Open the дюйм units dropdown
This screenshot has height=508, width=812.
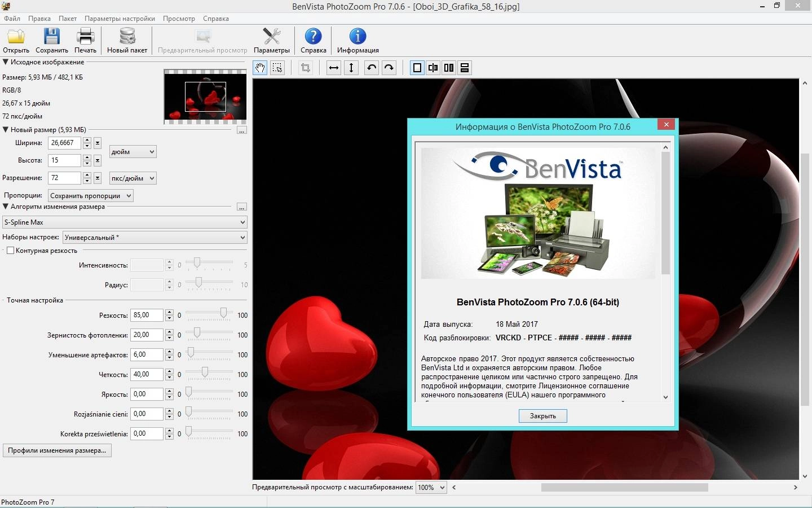click(x=133, y=152)
